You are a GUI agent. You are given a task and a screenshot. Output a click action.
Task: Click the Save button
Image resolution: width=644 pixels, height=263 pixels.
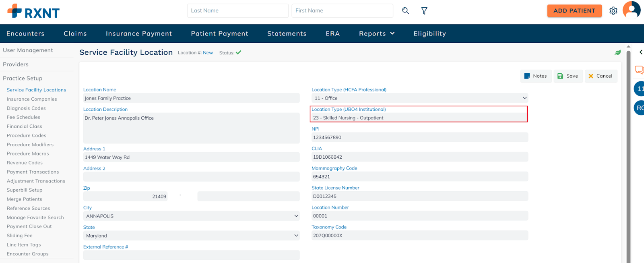(x=568, y=76)
